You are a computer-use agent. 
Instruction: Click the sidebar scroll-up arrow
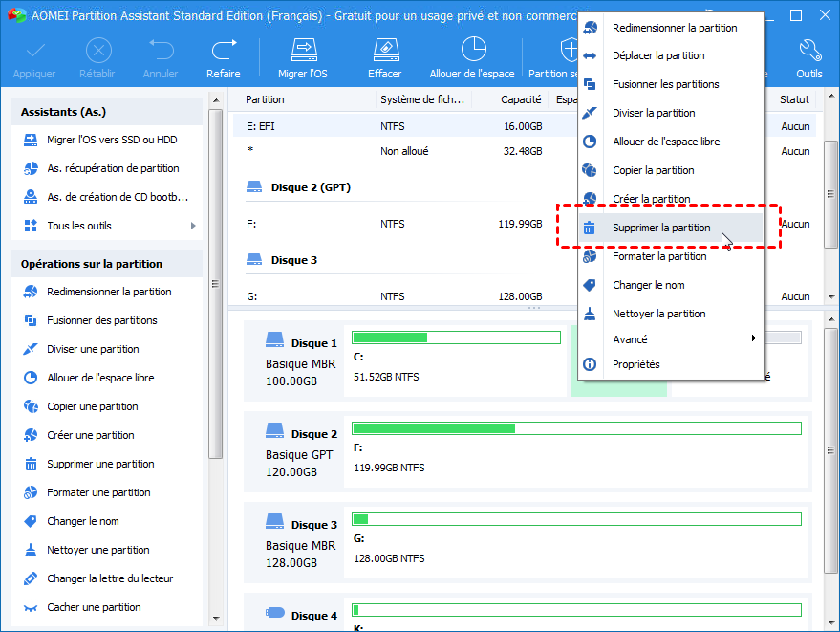coord(216,100)
